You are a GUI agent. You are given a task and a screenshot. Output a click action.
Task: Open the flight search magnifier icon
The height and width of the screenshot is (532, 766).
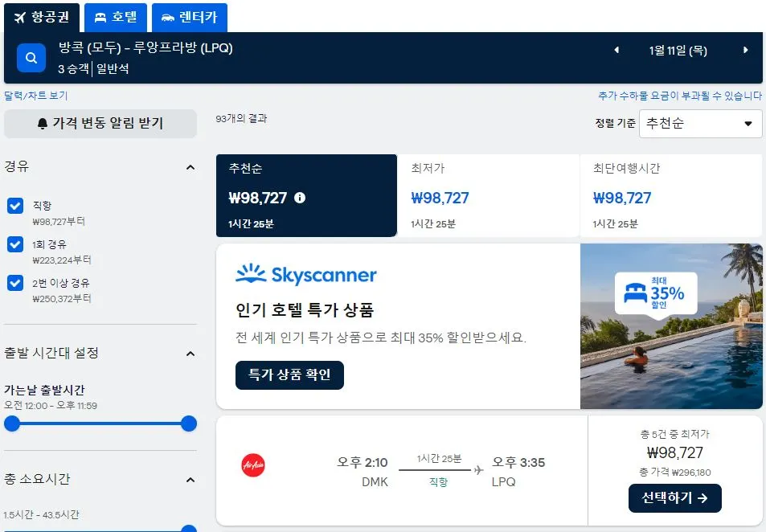[31, 58]
